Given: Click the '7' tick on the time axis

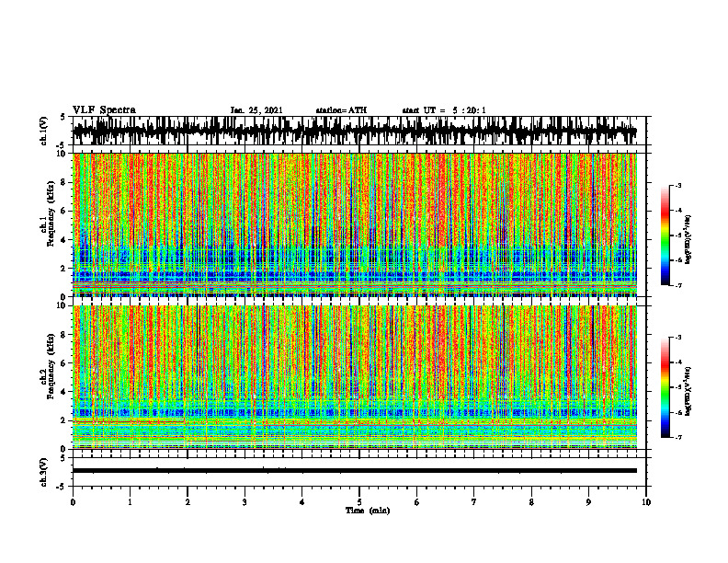Looking at the screenshot, I should coord(474,502).
